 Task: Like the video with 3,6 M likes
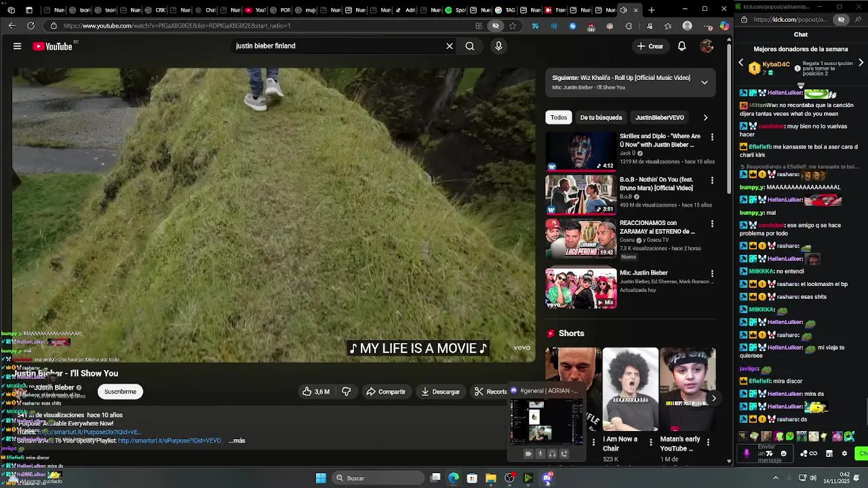316,392
